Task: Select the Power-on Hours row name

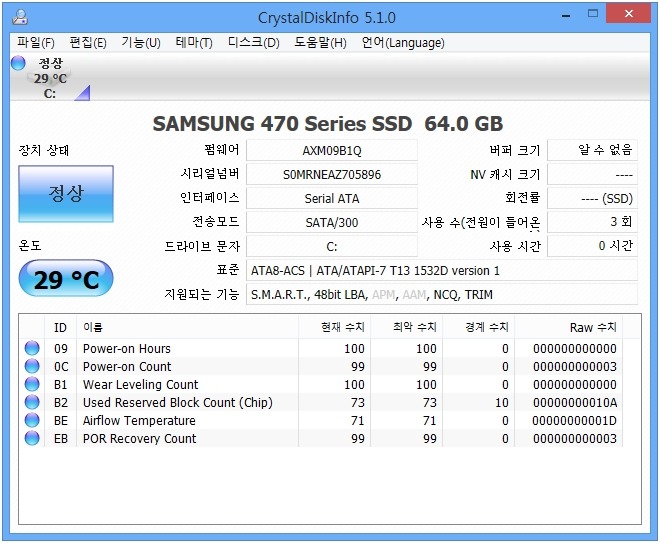Action: (127, 349)
